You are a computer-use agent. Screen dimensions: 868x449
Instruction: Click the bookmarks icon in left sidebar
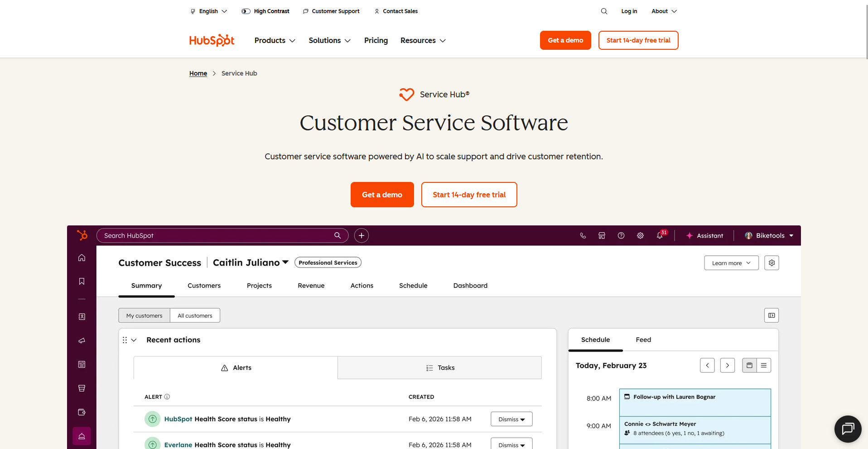[x=82, y=282]
